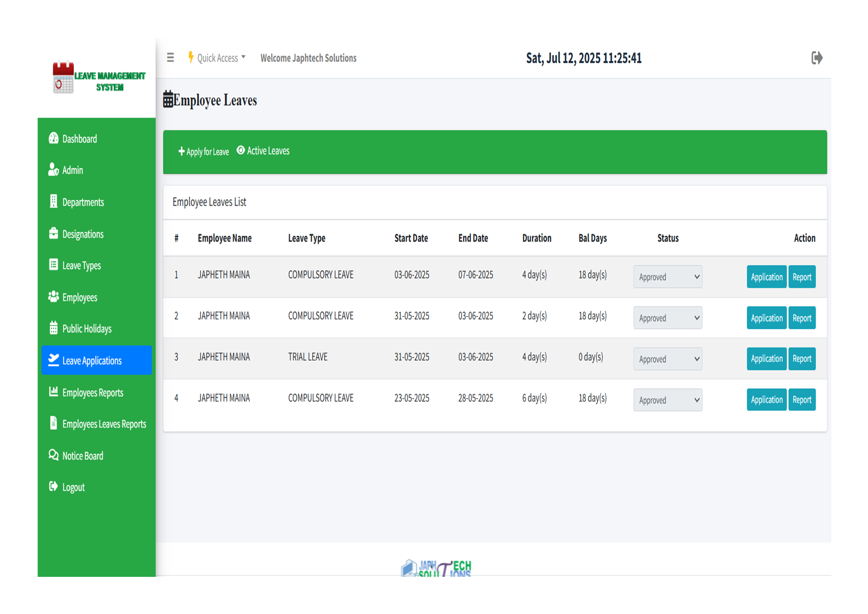Click the 28-05-2025 end date cell
868x614 pixels.
(476, 398)
